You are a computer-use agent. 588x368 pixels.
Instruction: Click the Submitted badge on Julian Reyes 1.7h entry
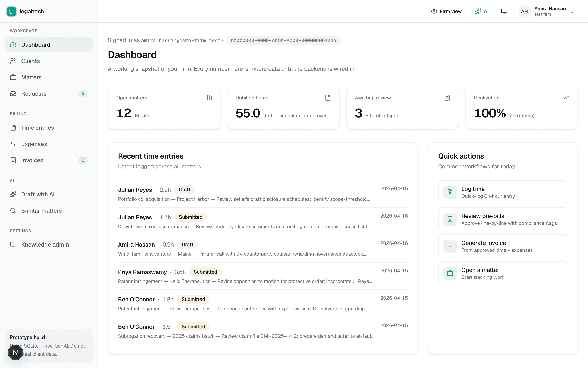[x=190, y=217]
